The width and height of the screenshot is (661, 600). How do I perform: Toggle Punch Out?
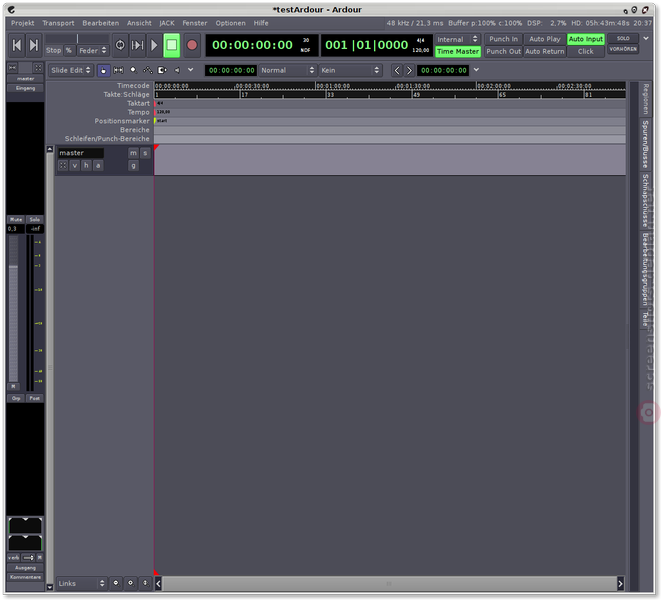(503, 51)
